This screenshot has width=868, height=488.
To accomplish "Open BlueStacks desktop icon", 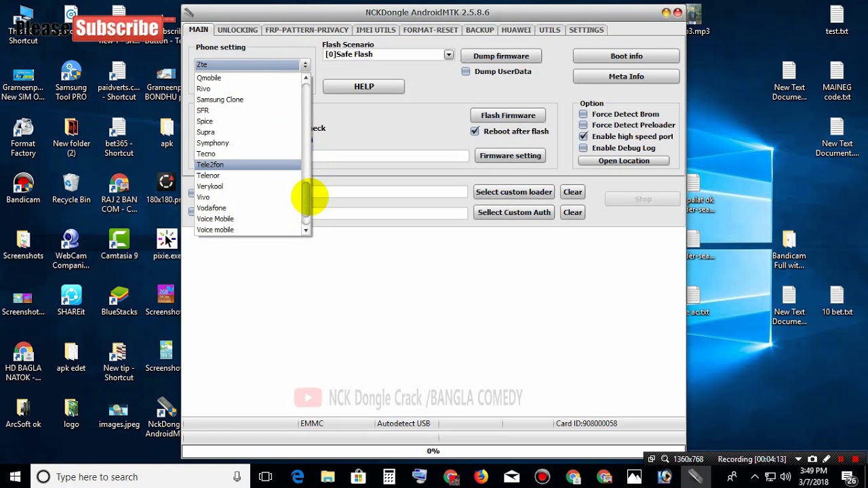I will [x=119, y=301].
